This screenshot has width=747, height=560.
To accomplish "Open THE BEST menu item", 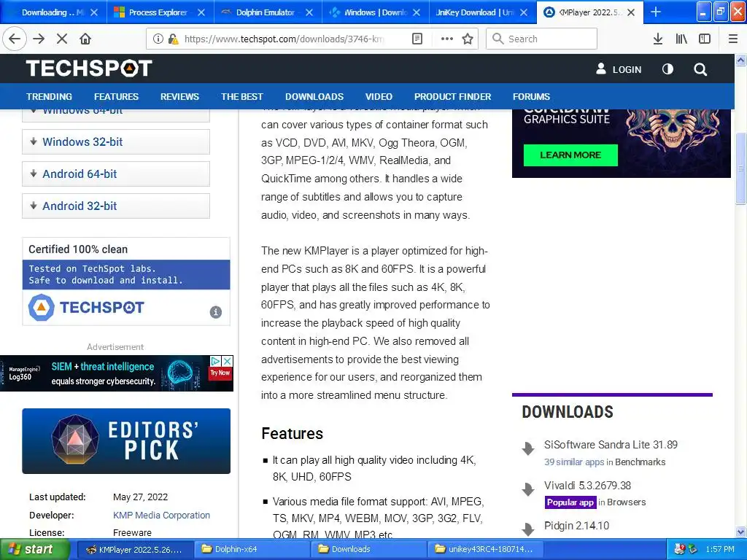I will [x=242, y=97].
